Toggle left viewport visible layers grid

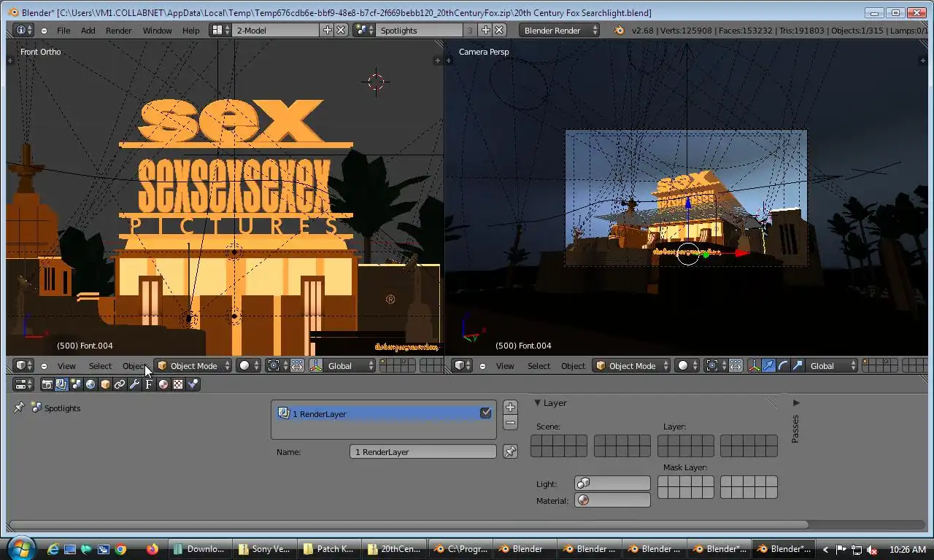pos(398,366)
